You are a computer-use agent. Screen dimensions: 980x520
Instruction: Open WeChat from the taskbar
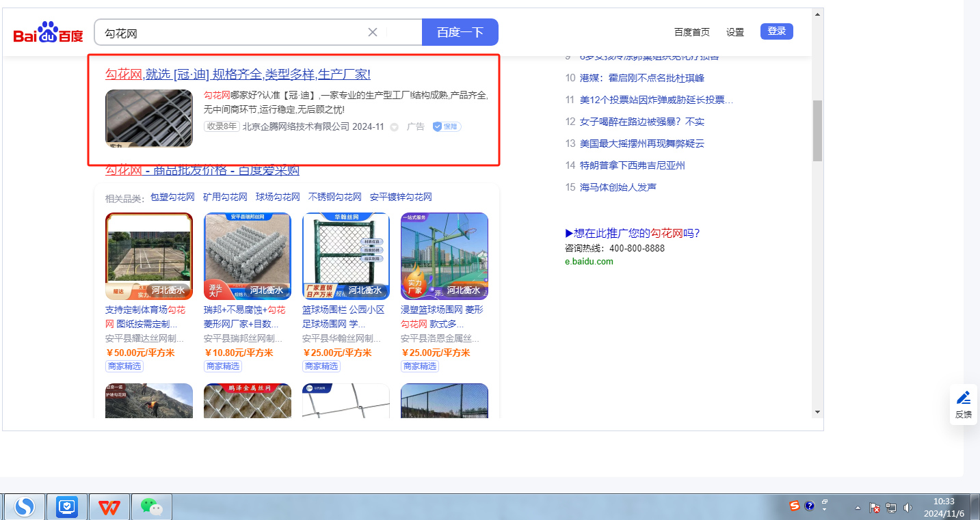click(x=151, y=507)
